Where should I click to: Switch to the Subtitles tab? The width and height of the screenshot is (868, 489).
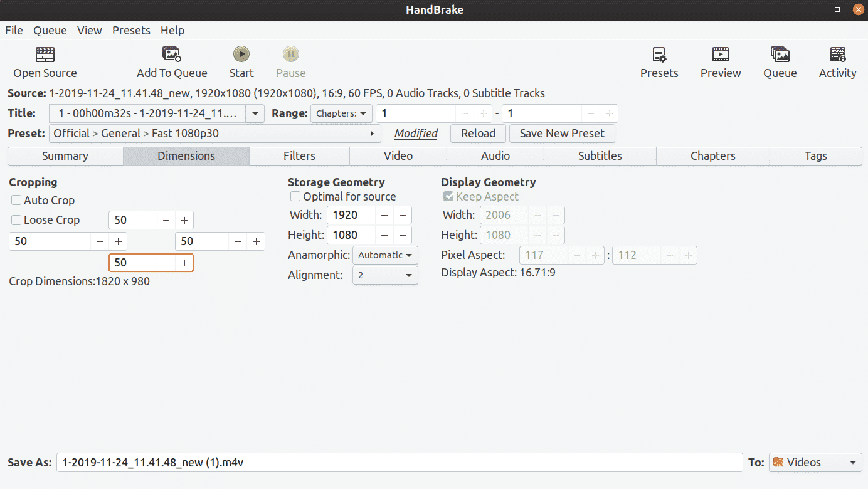coord(600,156)
